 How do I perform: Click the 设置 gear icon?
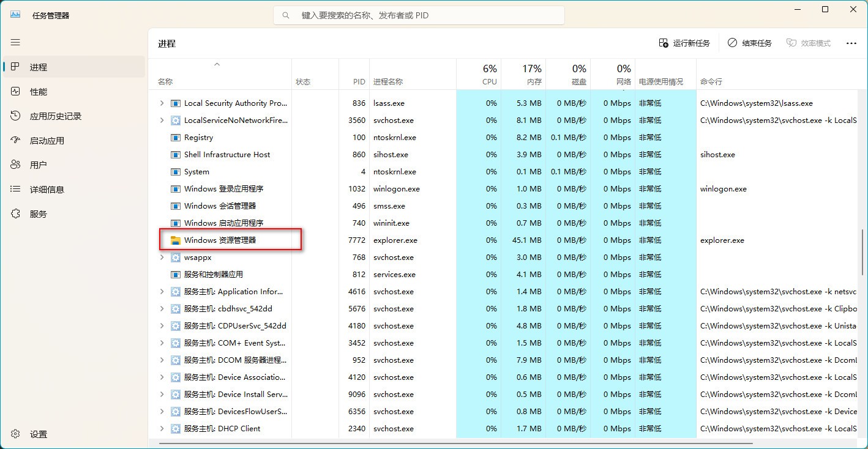click(x=16, y=434)
